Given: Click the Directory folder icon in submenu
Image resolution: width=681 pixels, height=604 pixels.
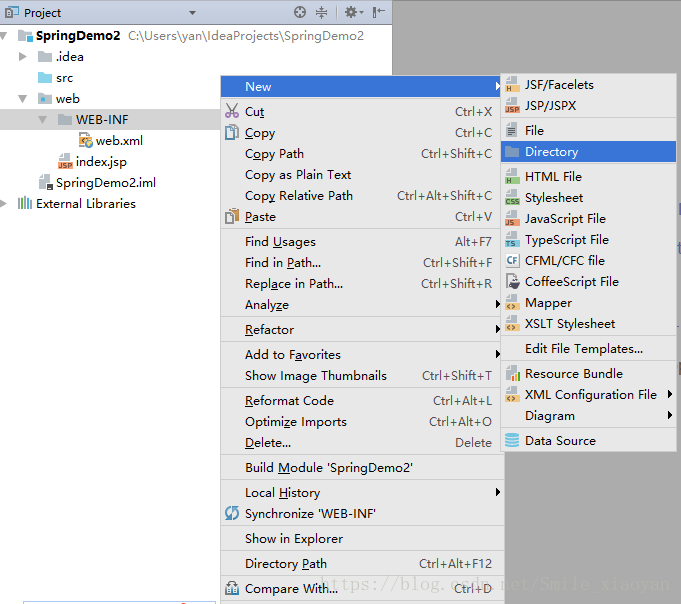Looking at the screenshot, I should [x=512, y=152].
